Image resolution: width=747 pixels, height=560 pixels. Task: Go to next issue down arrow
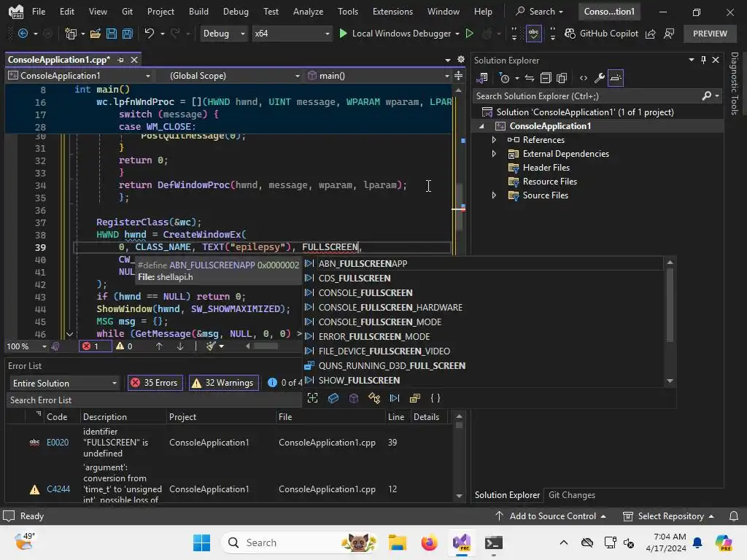180,346
